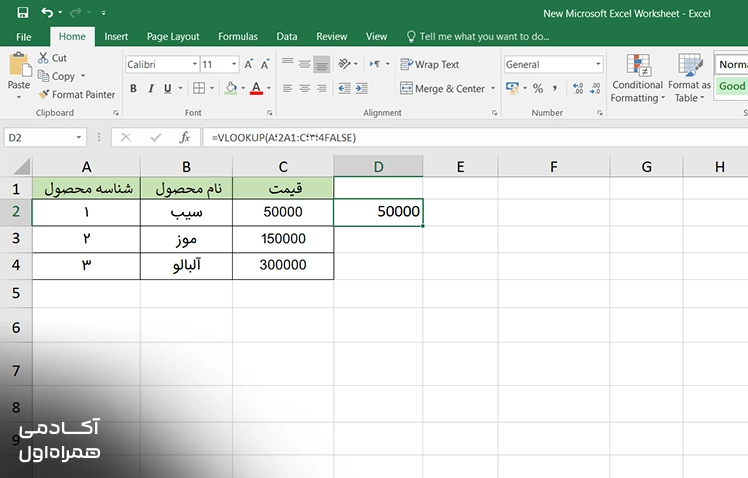Image resolution: width=748 pixels, height=478 pixels.
Task: Align text left
Action: [287, 88]
